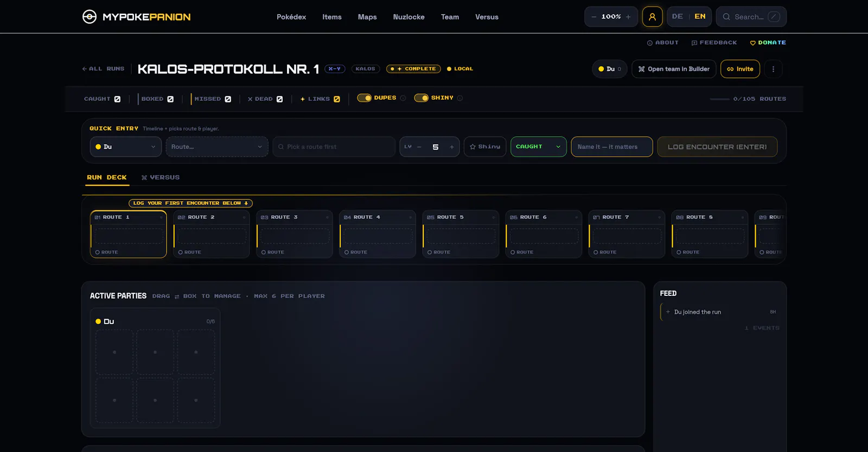Click the search magnifier icon in header

point(726,17)
